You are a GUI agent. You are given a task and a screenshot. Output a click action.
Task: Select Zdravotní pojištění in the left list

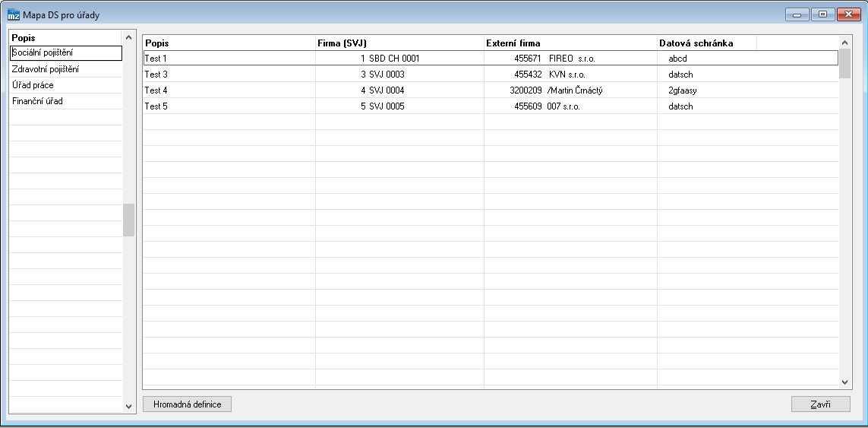(66, 69)
